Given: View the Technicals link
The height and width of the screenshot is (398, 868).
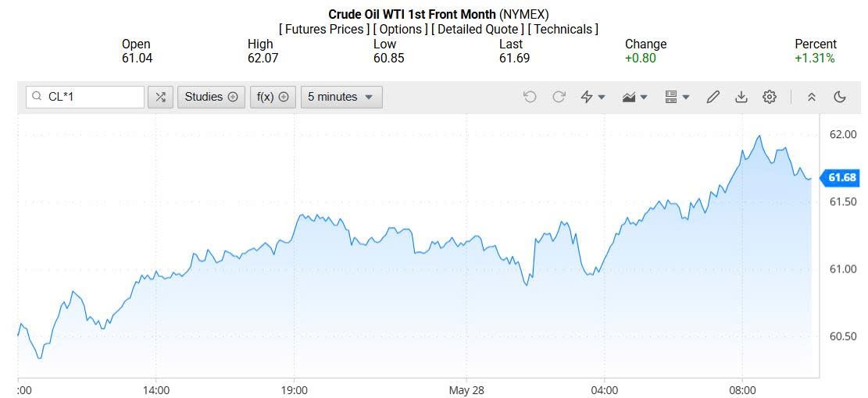Looking at the screenshot, I should [563, 29].
